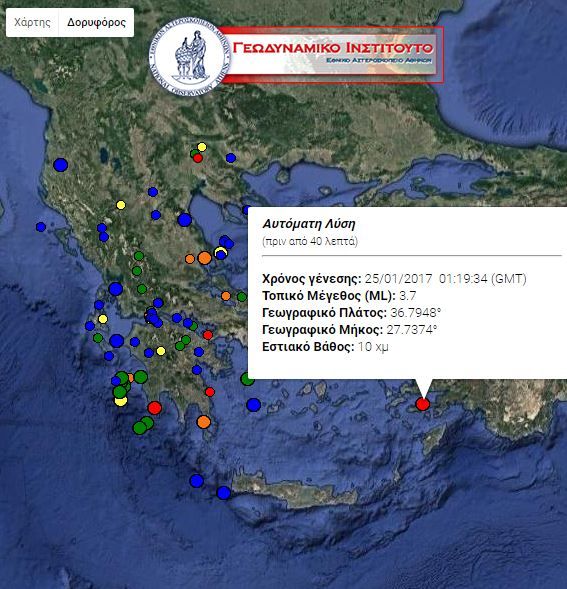
Task: Click the blue marker in the Aegean west of Cyclades
Action: pyautogui.click(x=254, y=405)
